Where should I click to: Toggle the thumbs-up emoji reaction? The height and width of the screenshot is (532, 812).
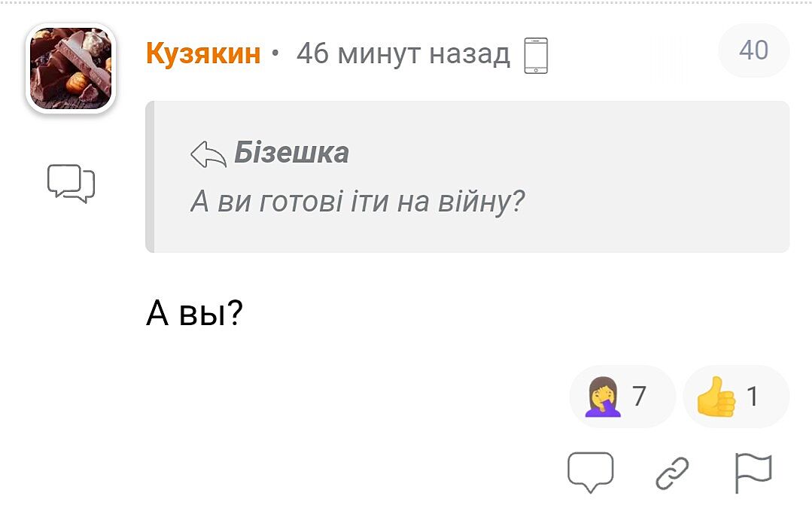click(715, 397)
